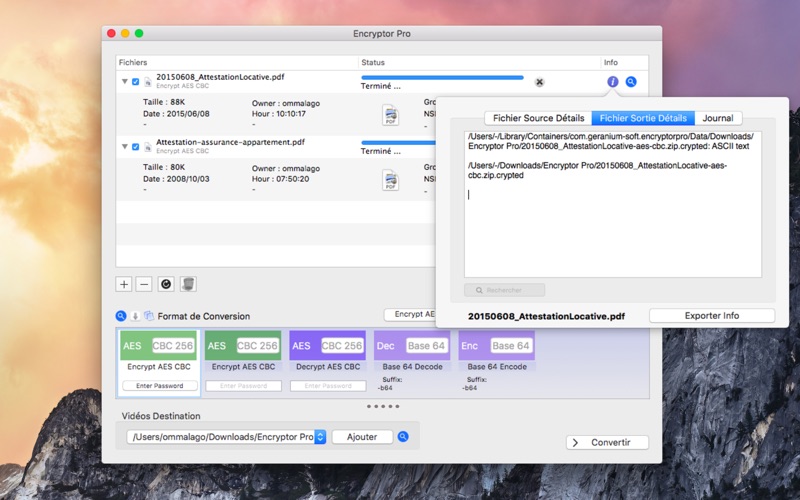Open the destination path dropdown
The height and width of the screenshot is (500, 800).
click(x=320, y=437)
